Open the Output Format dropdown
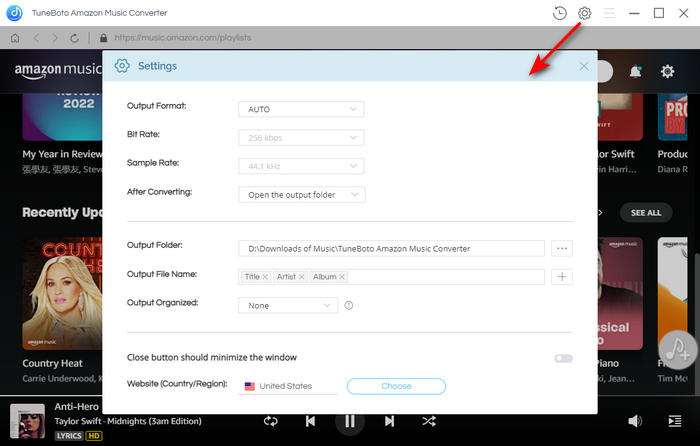This screenshot has height=446, width=700. 301,109
